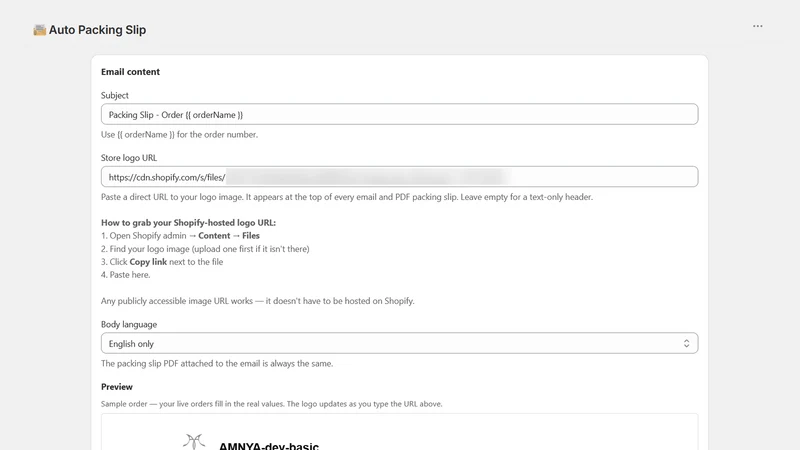Click the "Use {{ orderName }} for the order number." hint

(x=180, y=135)
